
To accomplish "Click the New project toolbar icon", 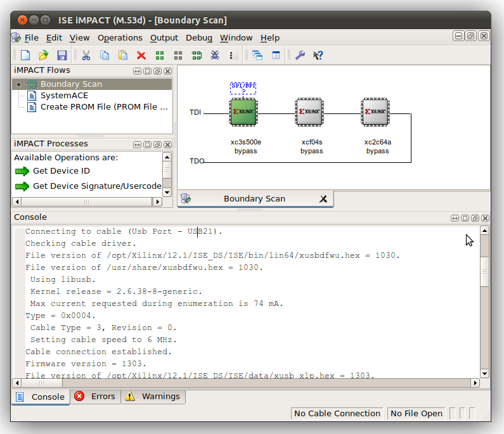I will tap(25, 55).
